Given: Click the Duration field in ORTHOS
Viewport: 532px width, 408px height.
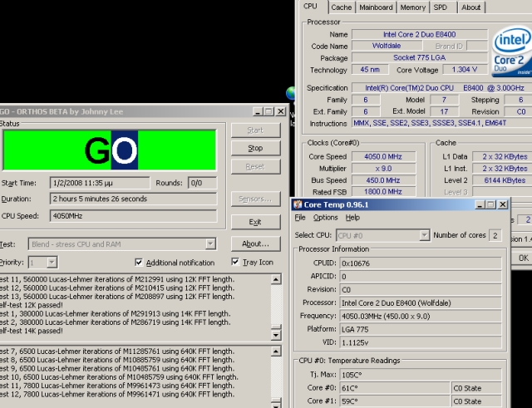Looking at the screenshot, I should click(x=133, y=199).
